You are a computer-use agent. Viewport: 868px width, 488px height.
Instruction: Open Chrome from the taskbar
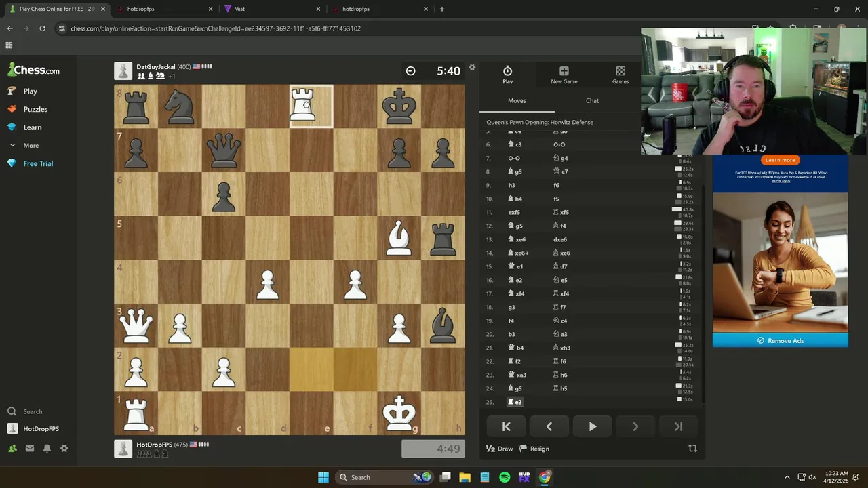point(545,477)
